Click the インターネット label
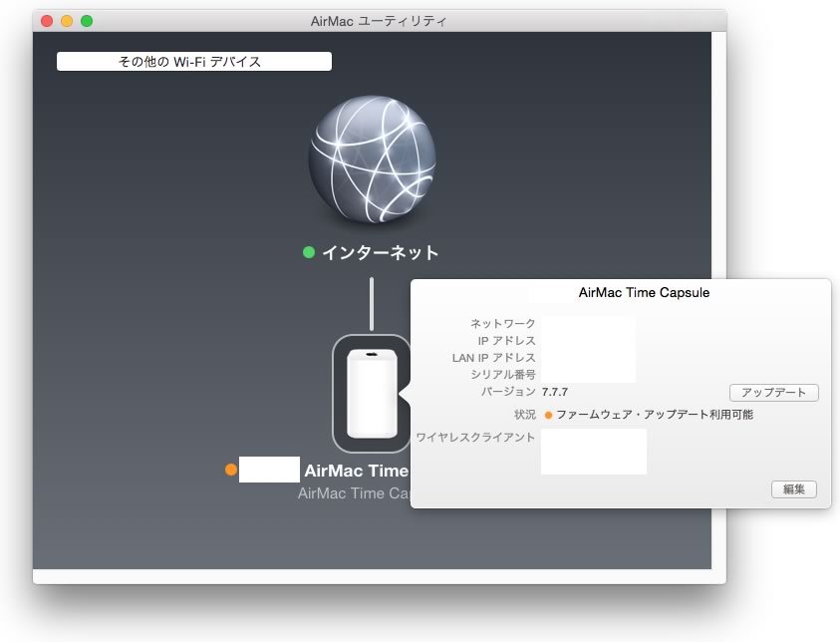This screenshot has width=840, height=642. point(380,253)
